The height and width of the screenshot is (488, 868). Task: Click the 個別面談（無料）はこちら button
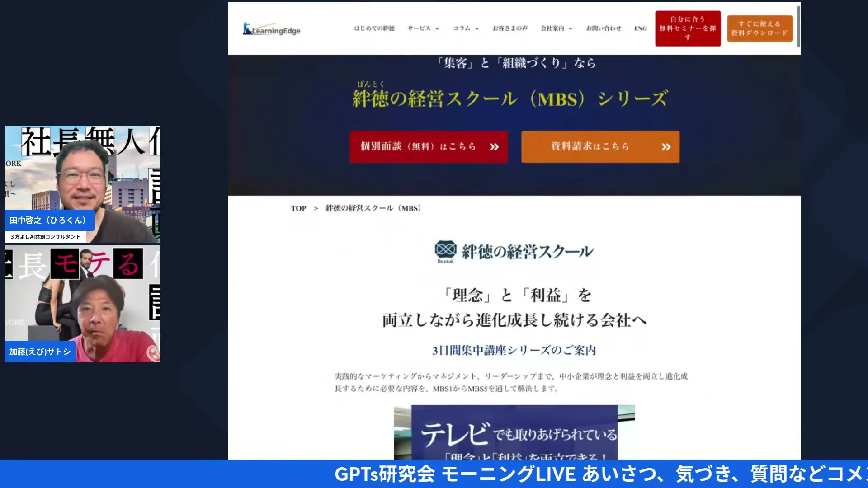(429, 147)
